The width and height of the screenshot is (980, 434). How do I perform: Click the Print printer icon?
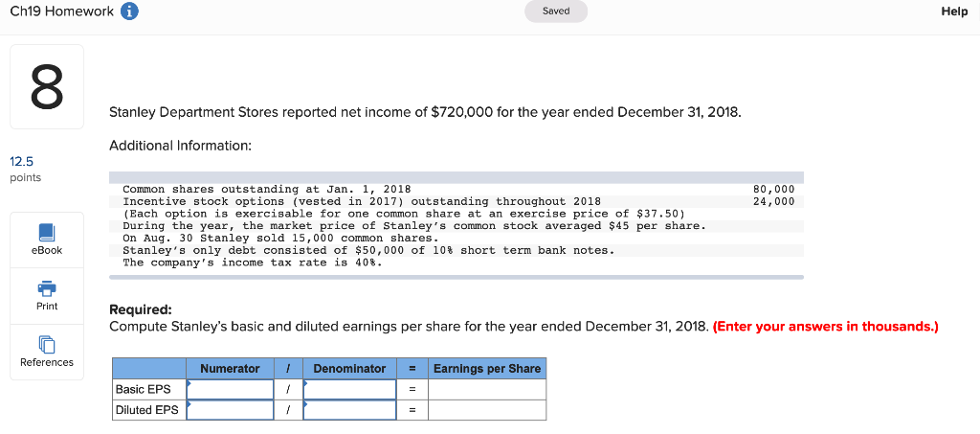(x=46, y=289)
